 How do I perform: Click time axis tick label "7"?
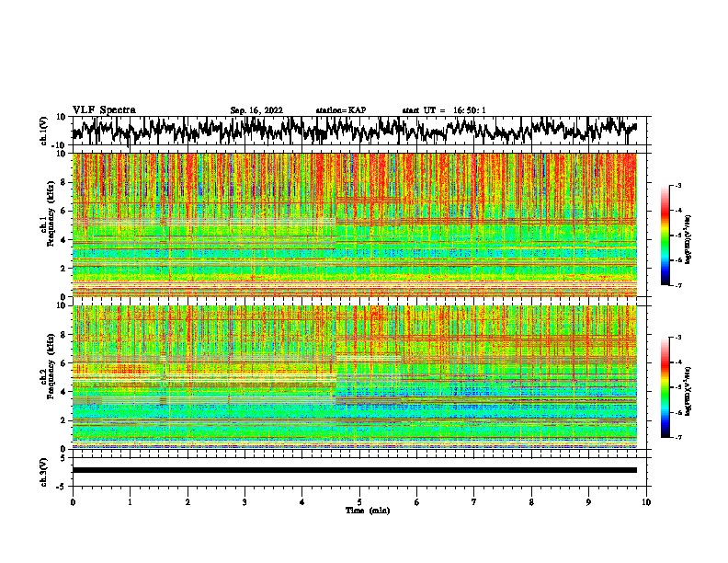[x=474, y=502]
